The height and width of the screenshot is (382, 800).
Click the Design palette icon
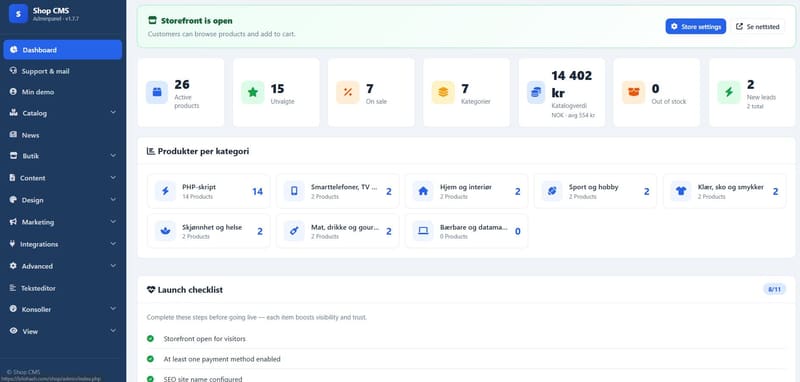tap(13, 200)
